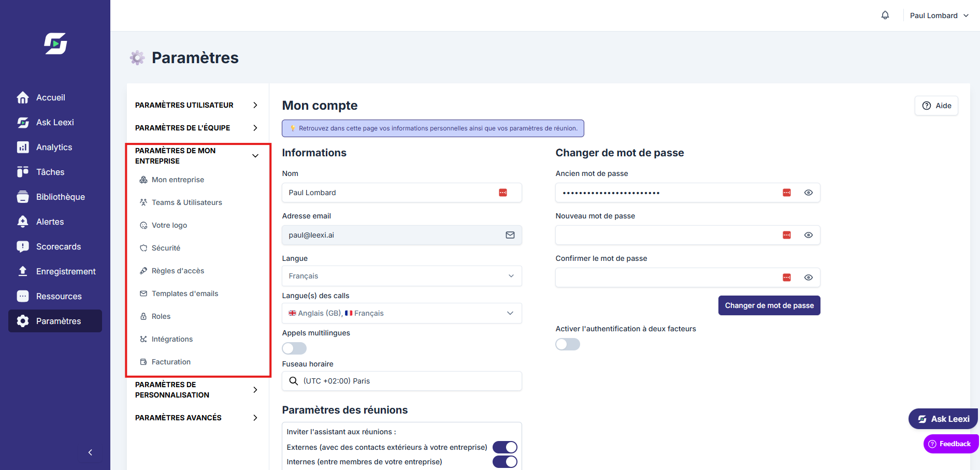Click the Enregistrement upload icon
Screen dimensions: 980x470
click(23, 271)
